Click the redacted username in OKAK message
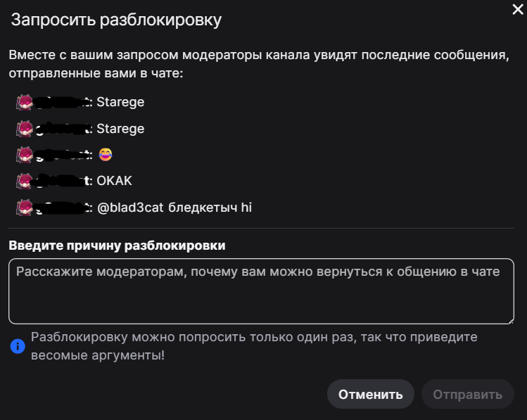Screen dimensions: 527x420 coord(62,181)
